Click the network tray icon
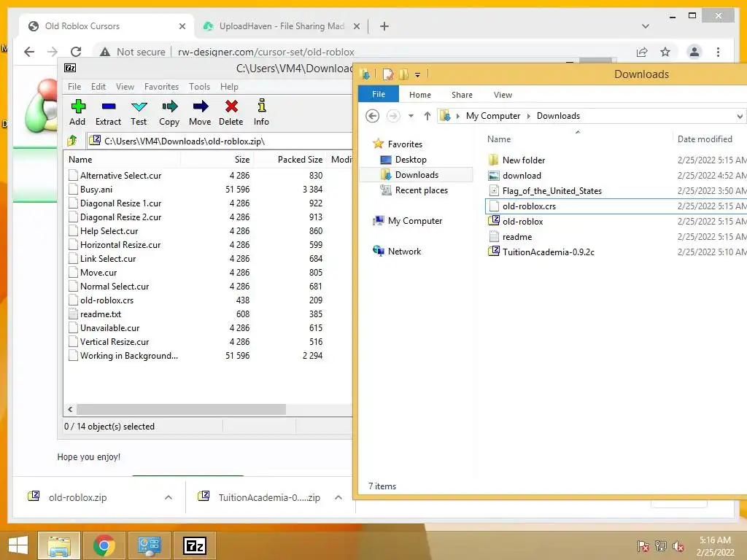 click(x=661, y=546)
